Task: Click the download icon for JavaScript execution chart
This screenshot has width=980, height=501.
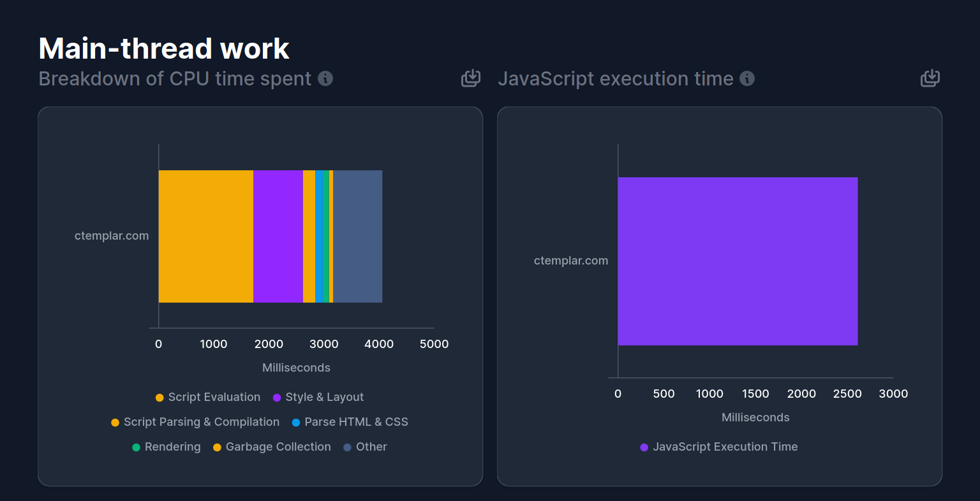Action: coord(930,78)
